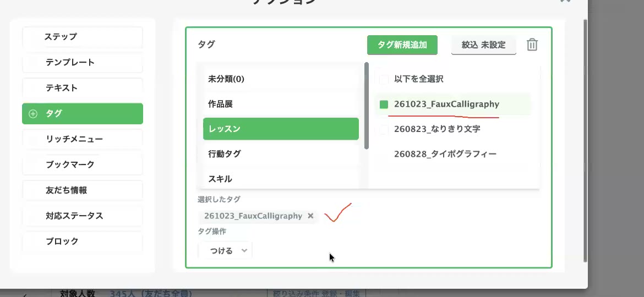Viewport: 644px width, 297px height.
Task: Open the 行動タグ tag folder
Action: tap(281, 154)
